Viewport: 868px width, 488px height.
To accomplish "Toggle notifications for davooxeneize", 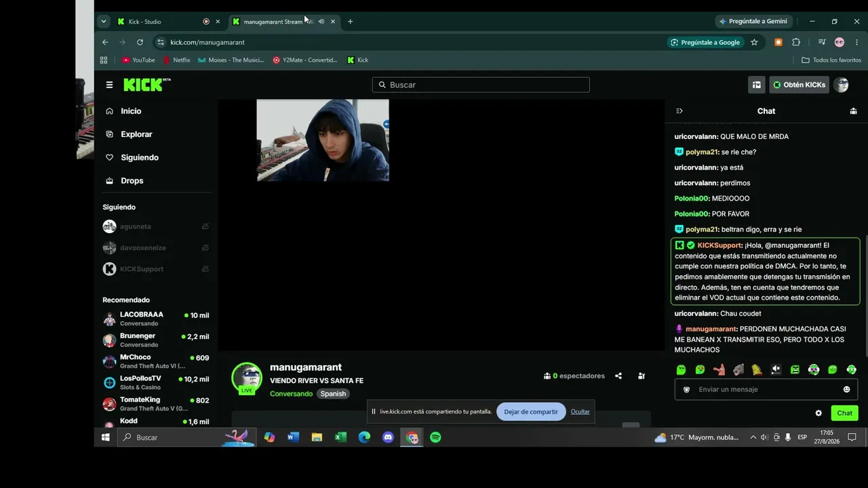I will point(205,247).
